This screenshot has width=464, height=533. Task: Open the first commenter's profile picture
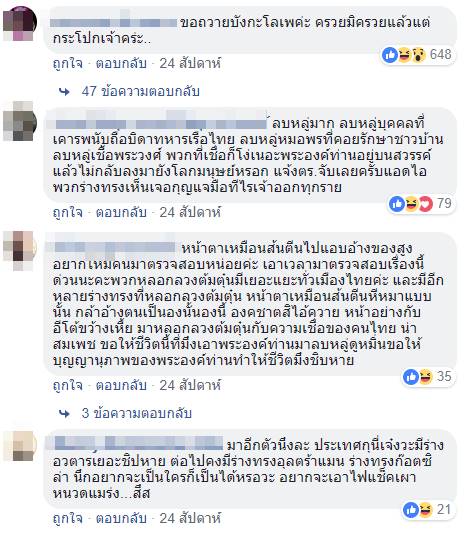[20, 23]
